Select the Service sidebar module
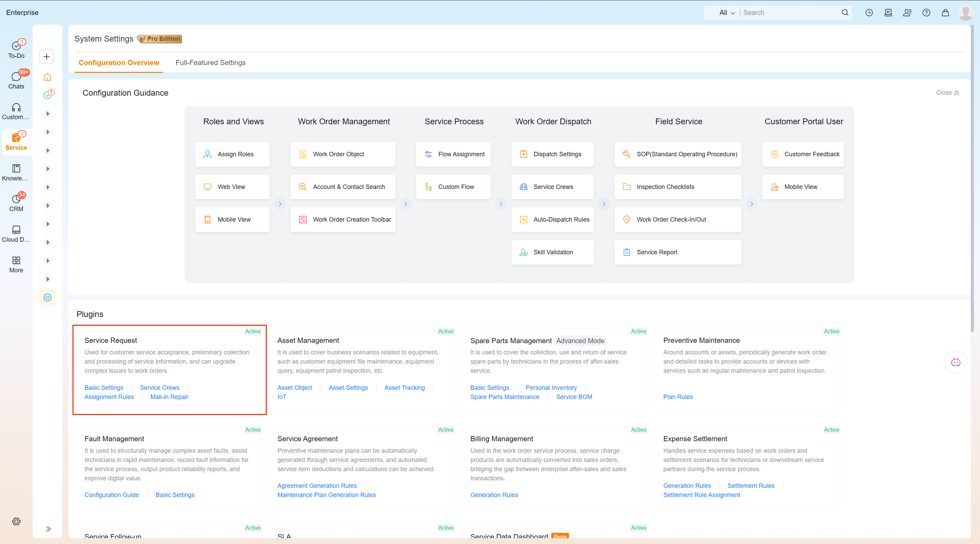 point(16,142)
